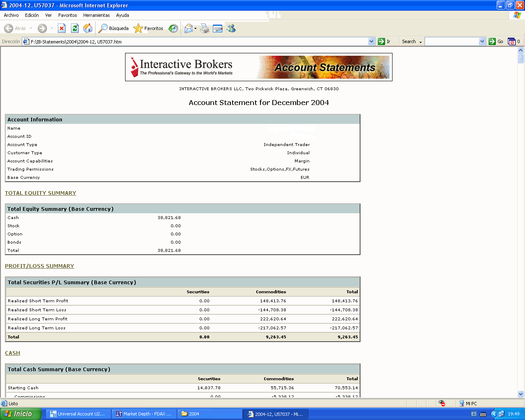Click the Listo status bar page icon

coord(4,403)
